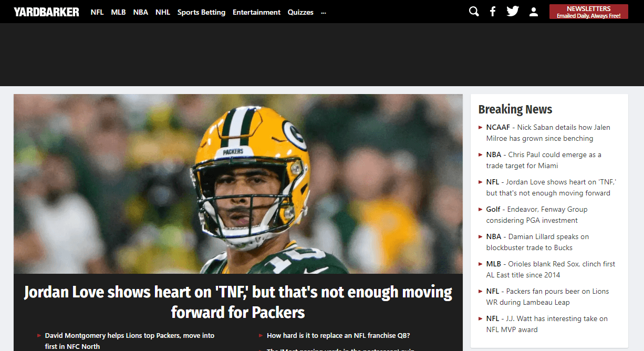Open the NHL menu
This screenshot has height=351, width=644.
[x=163, y=12]
